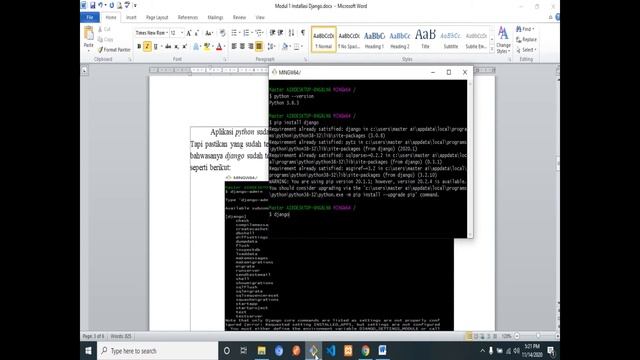Switch to the View tab
Image resolution: width=640 pixels, height=360 pixels.
tap(260, 18)
